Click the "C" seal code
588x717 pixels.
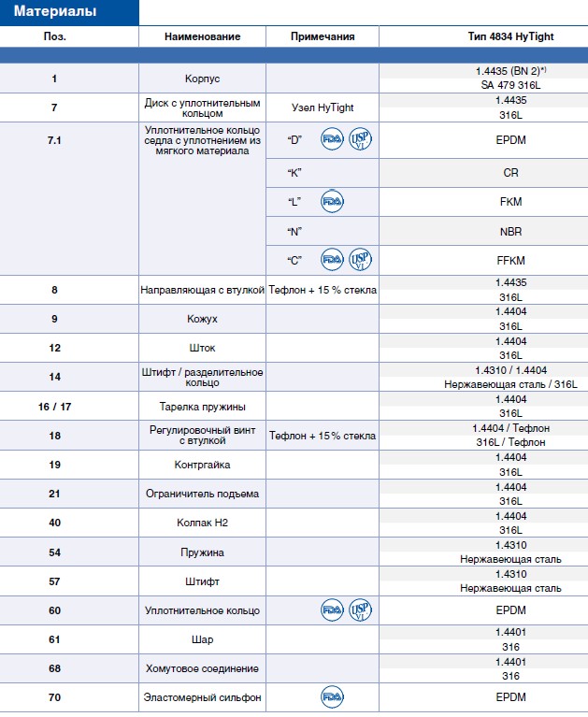point(294,261)
